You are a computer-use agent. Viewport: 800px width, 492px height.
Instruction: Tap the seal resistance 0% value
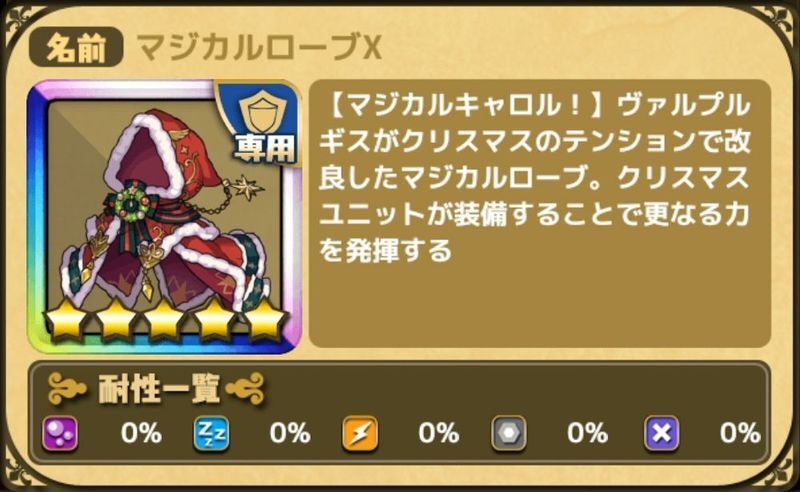[740, 433]
